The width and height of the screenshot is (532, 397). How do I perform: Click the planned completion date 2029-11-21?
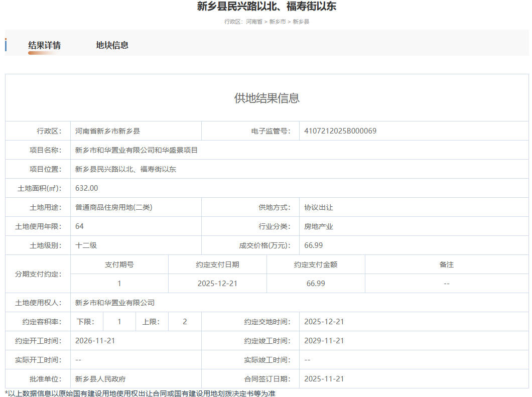(x=324, y=341)
